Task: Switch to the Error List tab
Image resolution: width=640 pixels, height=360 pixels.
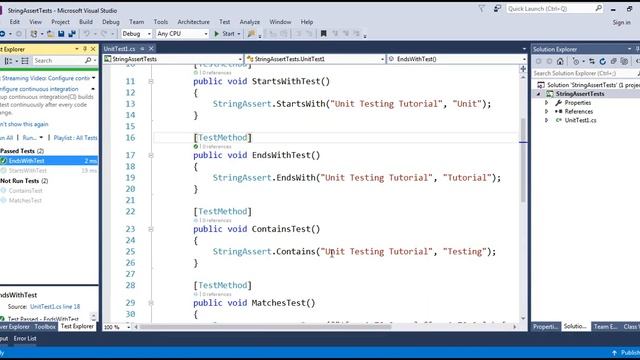Action: [25, 338]
